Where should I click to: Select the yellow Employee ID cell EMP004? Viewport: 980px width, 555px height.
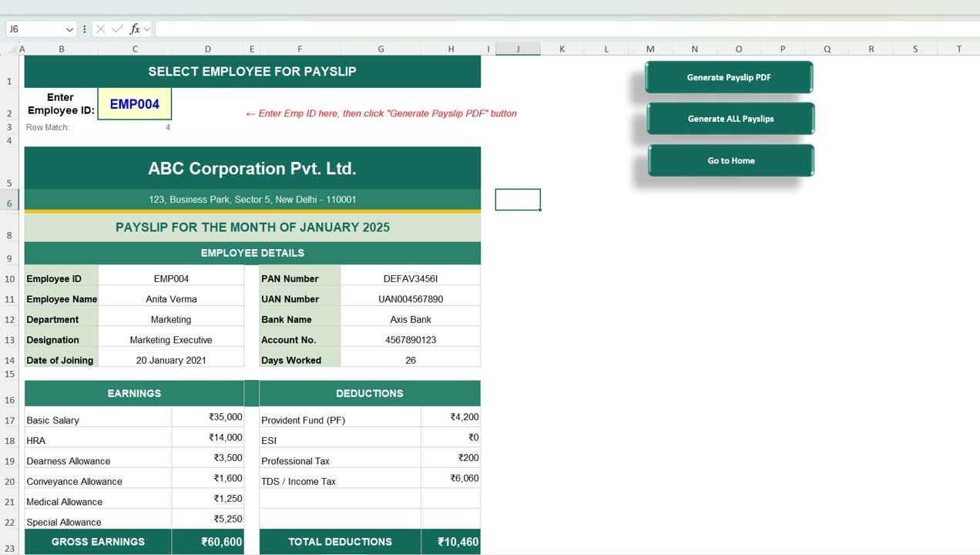click(x=135, y=104)
